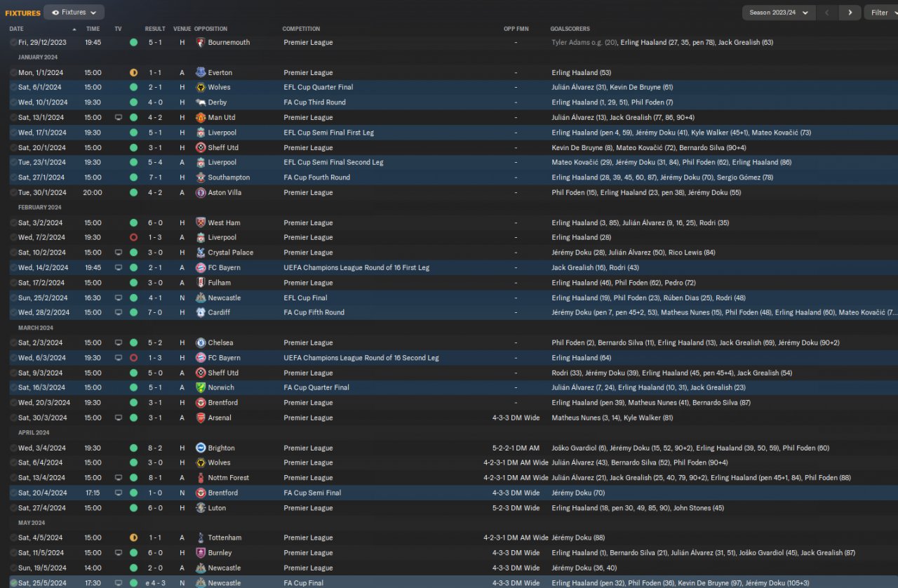Click the Everton club badge

click(201, 73)
